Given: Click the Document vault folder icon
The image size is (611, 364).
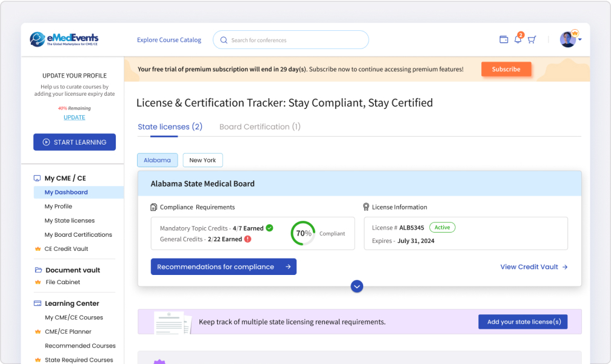Looking at the screenshot, I should pyautogui.click(x=38, y=270).
